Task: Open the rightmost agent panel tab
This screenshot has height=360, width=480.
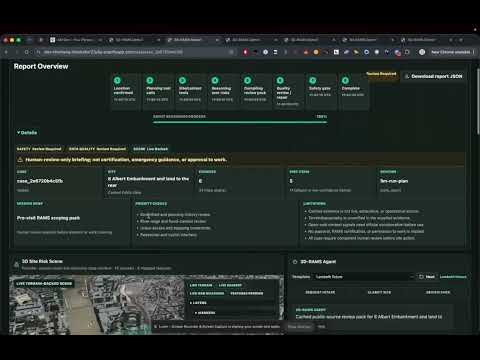Action: tap(438, 292)
